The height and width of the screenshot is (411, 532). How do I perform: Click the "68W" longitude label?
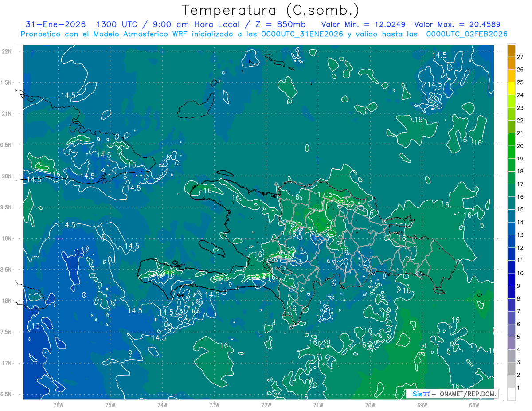(x=474, y=405)
